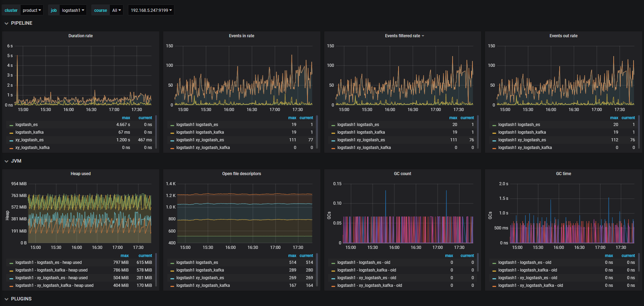Click the JVM row title
The image size is (644, 306).
coord(16,161)
